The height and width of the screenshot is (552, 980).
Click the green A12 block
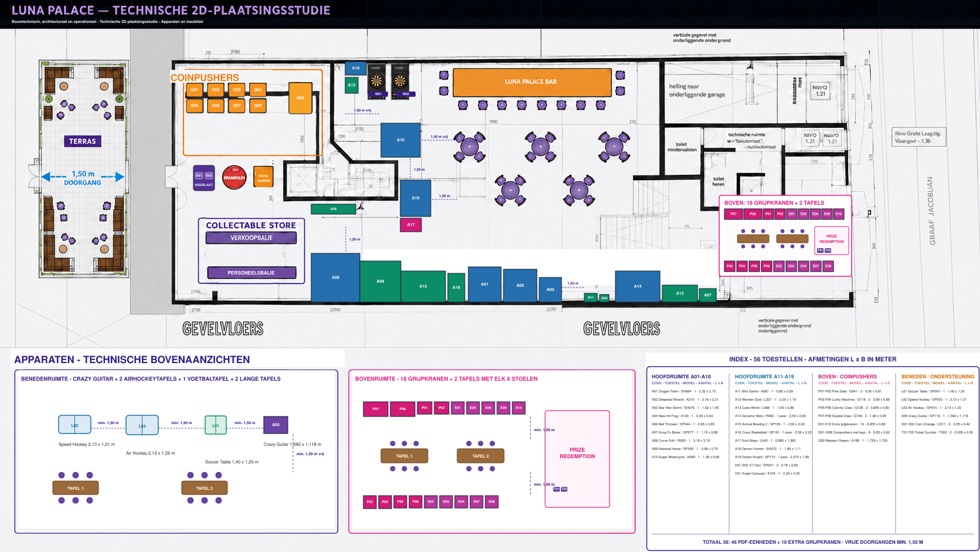pos(680,293)
